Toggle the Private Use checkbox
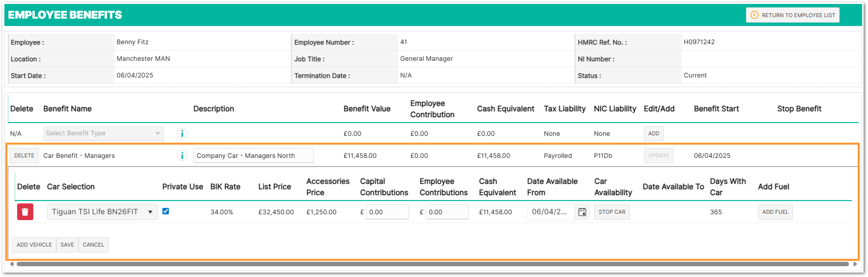 click(x=166, y=211)
